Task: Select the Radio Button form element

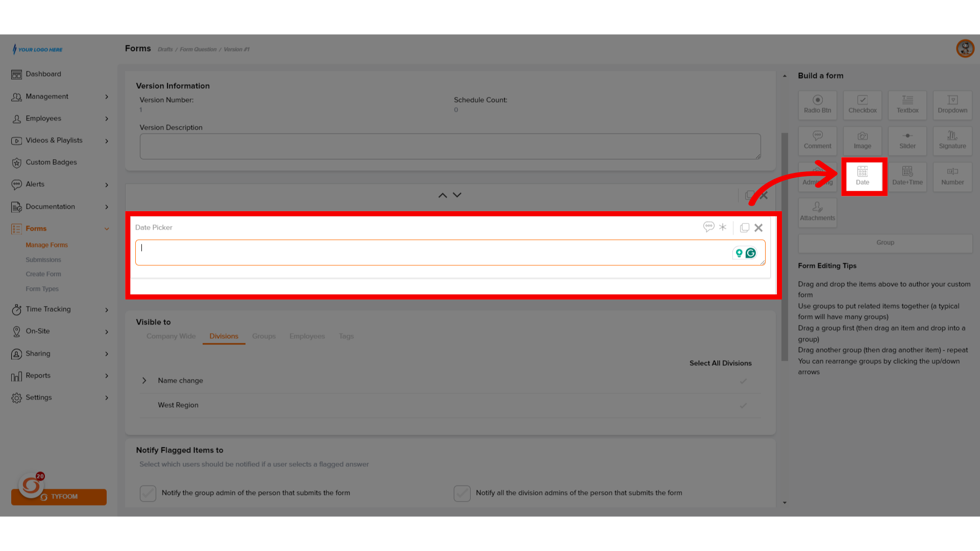Action: [x=817, y=104]
